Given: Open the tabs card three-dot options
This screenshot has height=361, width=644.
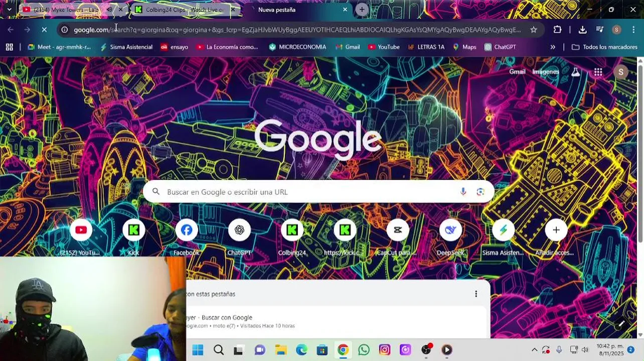Looking at the screenshot, I should [x=476, y=294].
